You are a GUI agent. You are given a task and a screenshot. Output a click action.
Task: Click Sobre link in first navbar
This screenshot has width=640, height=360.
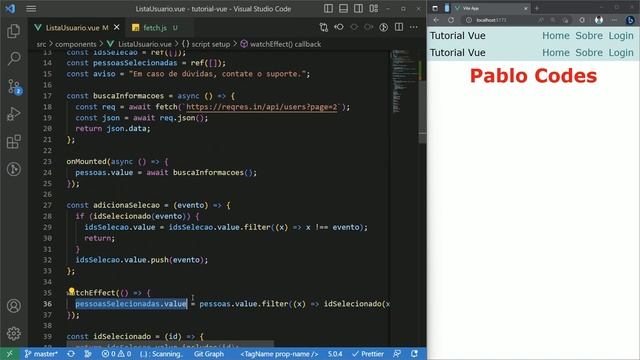tap(589, 36)
